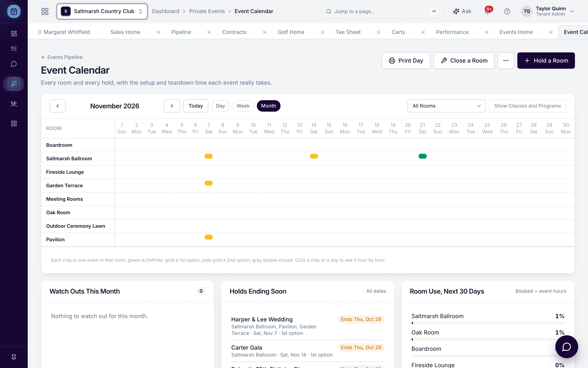Switch to the Golf Home tab
The image size is (588, 368).
click(291, 32)
